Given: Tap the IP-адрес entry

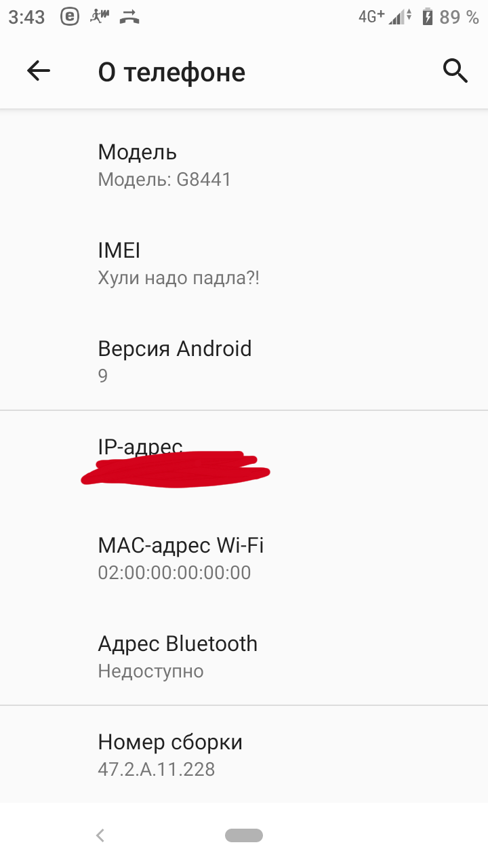Looking at the screenshot, I should coord(244,460).
